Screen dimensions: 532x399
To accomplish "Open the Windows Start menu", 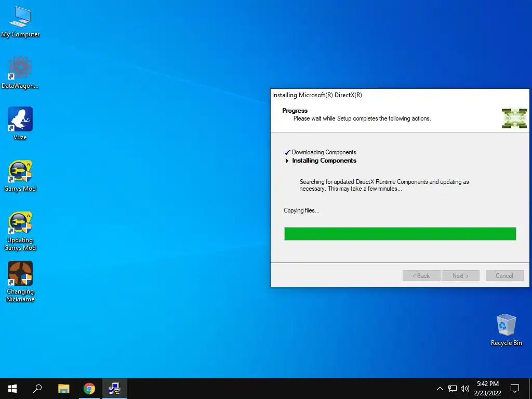I will (x=12, y=389).
